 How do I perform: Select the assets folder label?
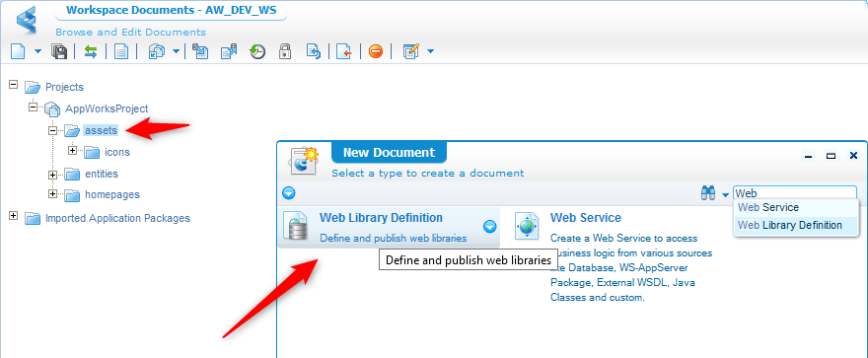(x=101, y=130)
